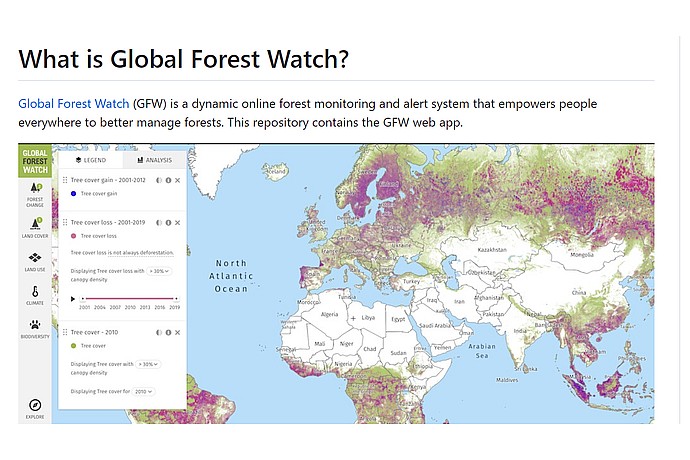Image resolution: width=690 pixels, height=460 pixels.
Task: Click North Atlantic Ocean map label
Action: coord(231,276)
